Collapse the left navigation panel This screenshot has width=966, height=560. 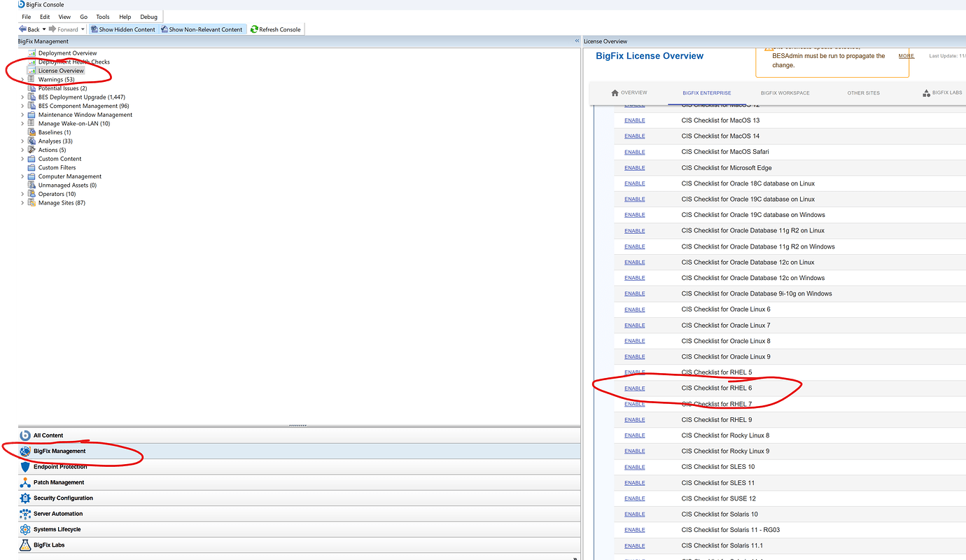pyautogui.click(x=577, y=41)
